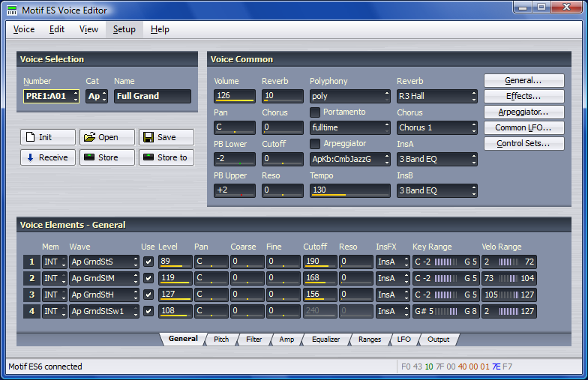Image resolution: width=588 pixels, height=380 pixels.
Task: Switch to the Filter tab
Action: coord(253,340)
